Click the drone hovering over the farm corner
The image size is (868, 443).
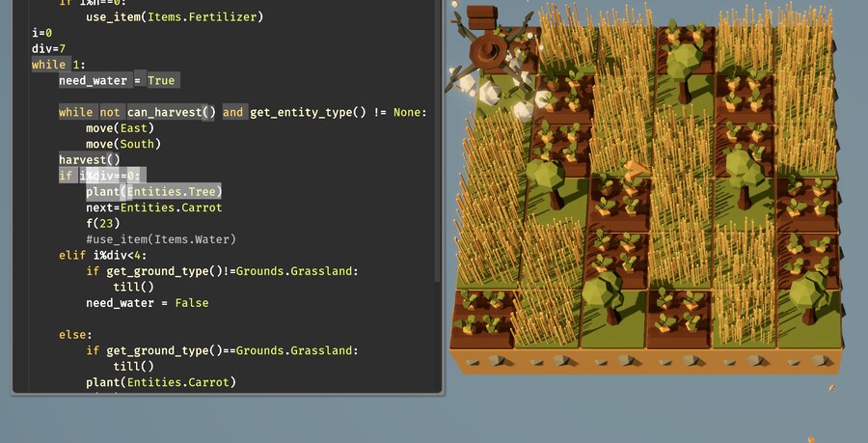(485, 45)
